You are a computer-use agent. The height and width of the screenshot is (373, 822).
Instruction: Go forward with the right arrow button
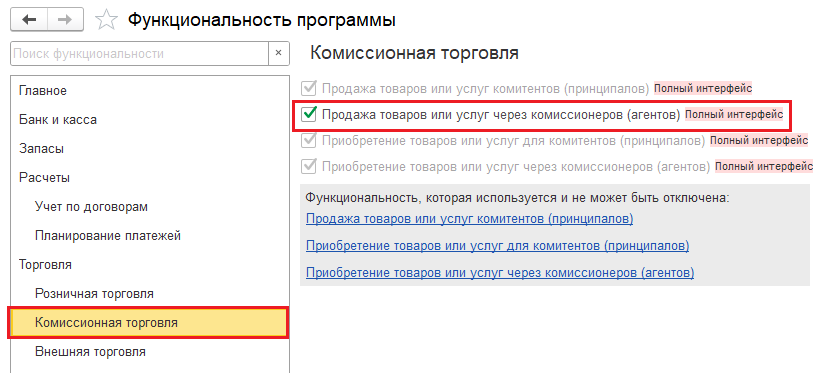point(65,20)
